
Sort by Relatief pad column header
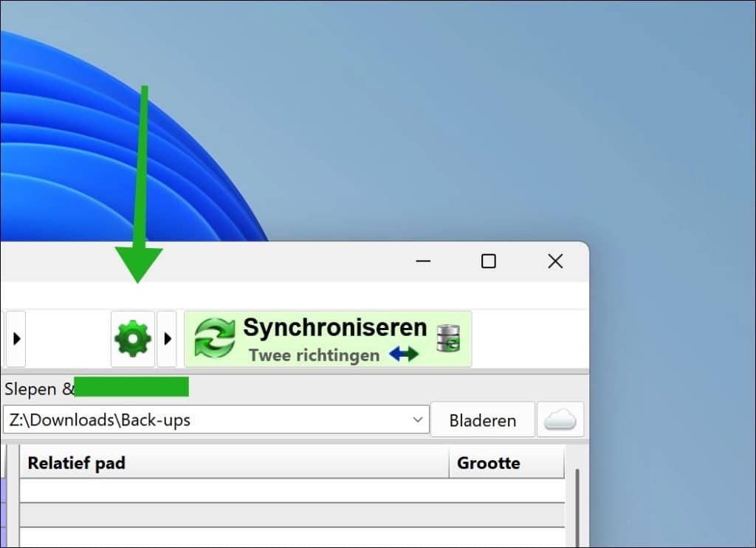[234, 462]
